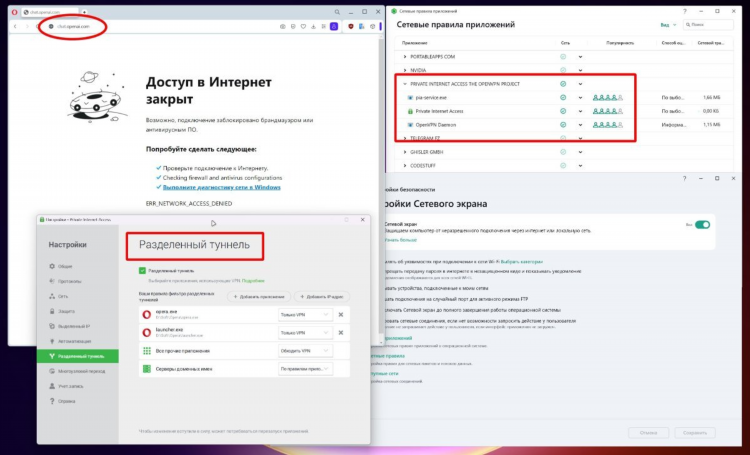Image resolution: width=750 pixels, height=455 pixels.
Task: Open network dropdown for pia-service.exe
Action: click(x=580, y=98)
